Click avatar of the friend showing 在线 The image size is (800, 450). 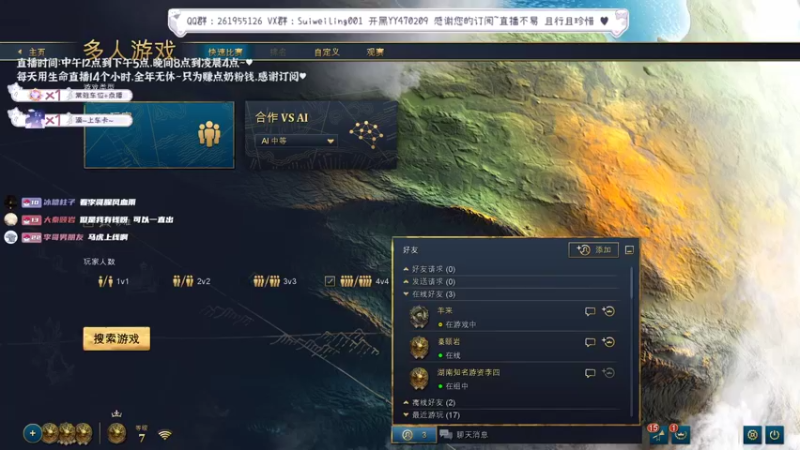point(419,347)
